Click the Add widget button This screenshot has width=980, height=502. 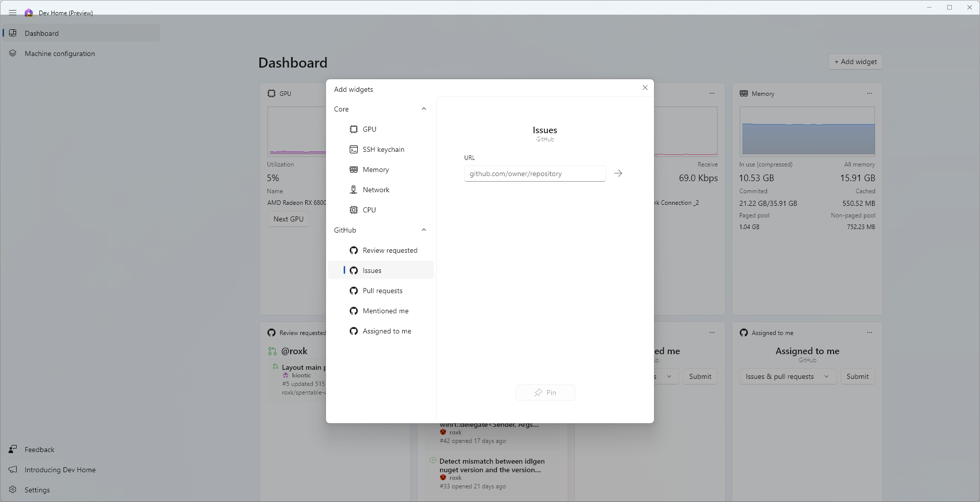[855, 61]
